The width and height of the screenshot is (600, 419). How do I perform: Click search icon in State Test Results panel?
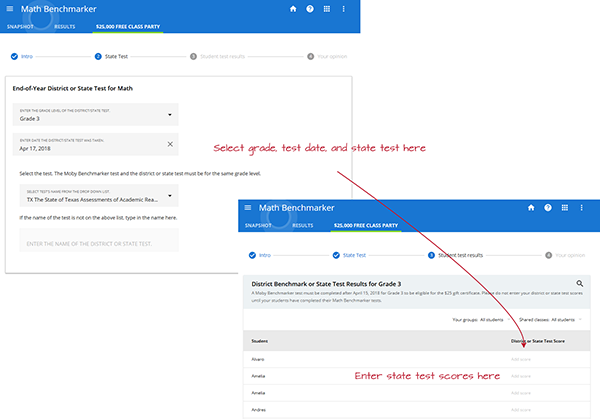(x=580, y=284)
